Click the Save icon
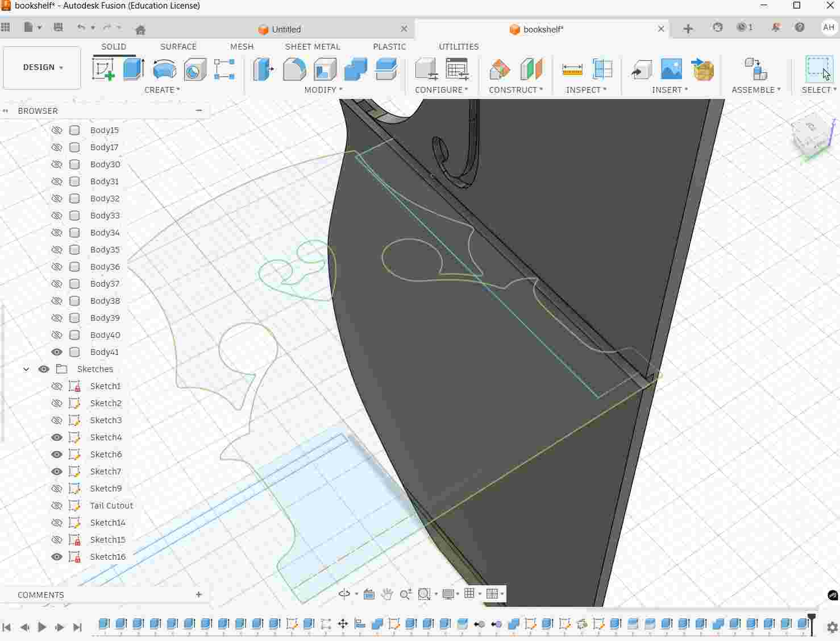The image size is (840, 641). pos(58,27)
